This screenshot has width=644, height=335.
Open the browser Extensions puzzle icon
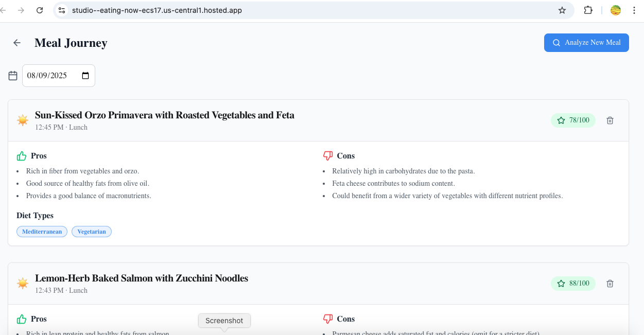[x=588, y=10]
